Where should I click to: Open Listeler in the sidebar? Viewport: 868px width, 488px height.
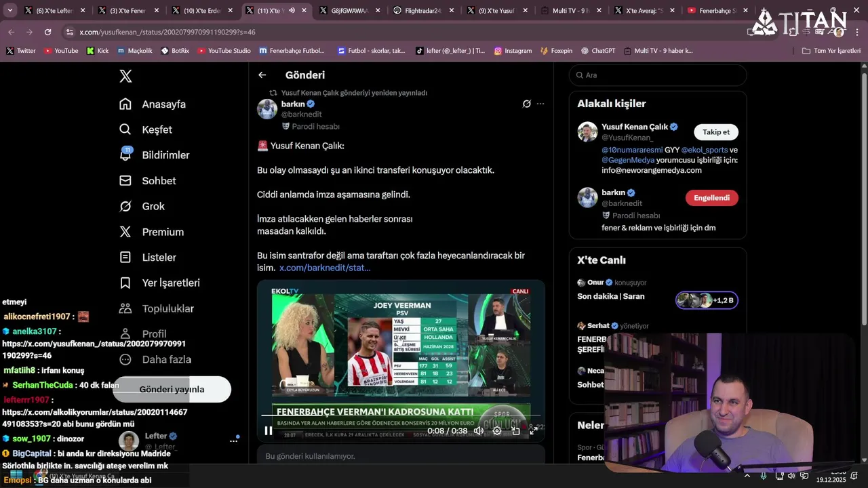[147, 258]
